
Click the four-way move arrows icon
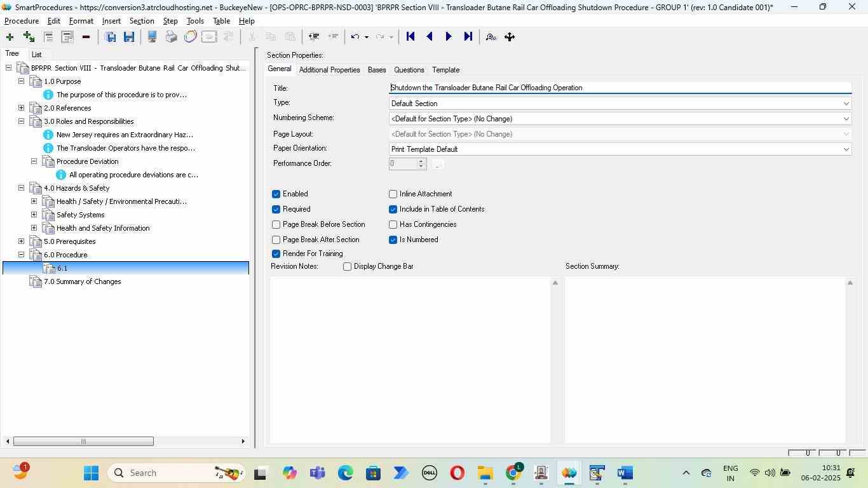point(510,37)
